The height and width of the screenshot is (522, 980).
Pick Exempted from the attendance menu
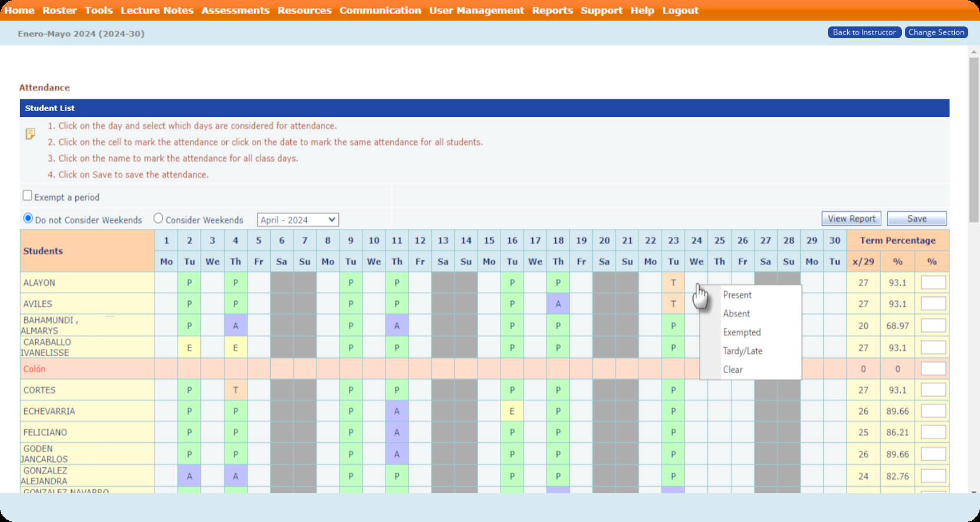(741, 333)
